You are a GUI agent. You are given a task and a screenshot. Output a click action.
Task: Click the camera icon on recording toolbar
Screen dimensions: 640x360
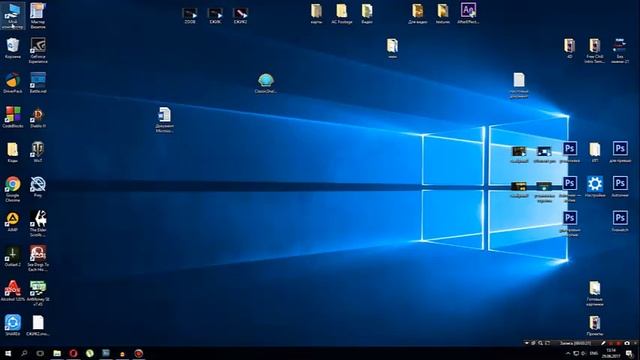coord(627,343)
